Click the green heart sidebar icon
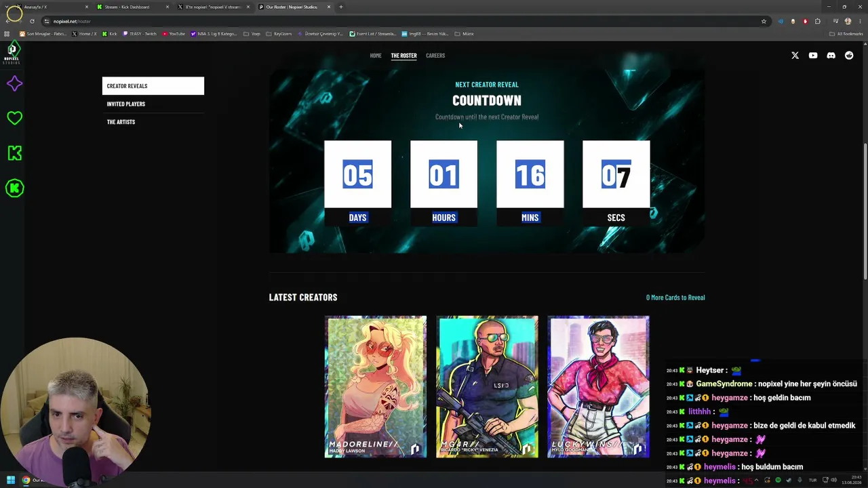Image resolution: width=868 pixels, height=488 pixels. click(14, 118)
